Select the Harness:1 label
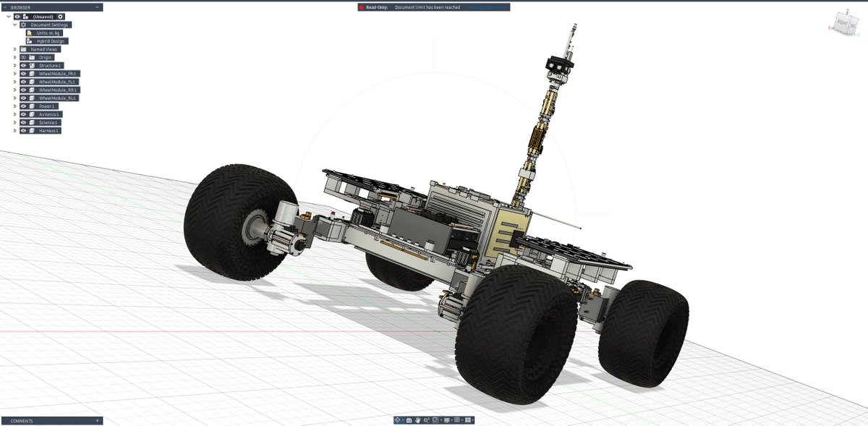 pyautogui.click(x=49, y=131)
